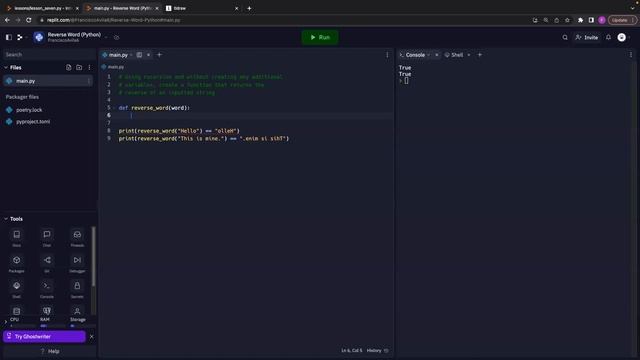Screen dimensions: 640x360
Task: Click the Python repl logo icon
Action: 39,37
